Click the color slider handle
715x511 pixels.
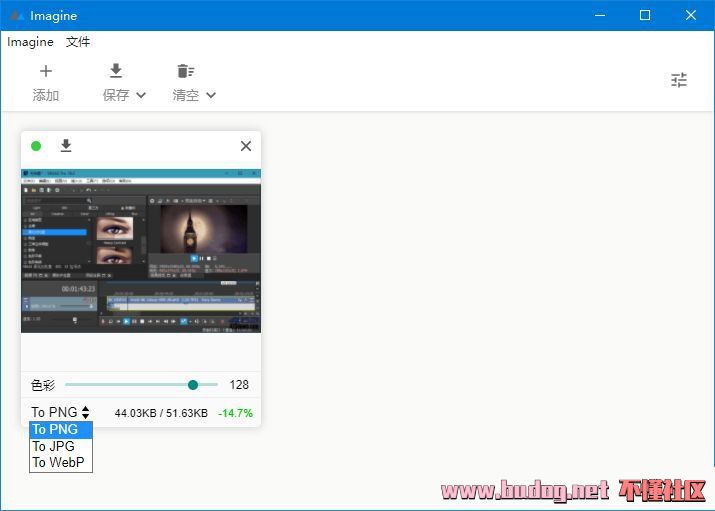point(193,385)
